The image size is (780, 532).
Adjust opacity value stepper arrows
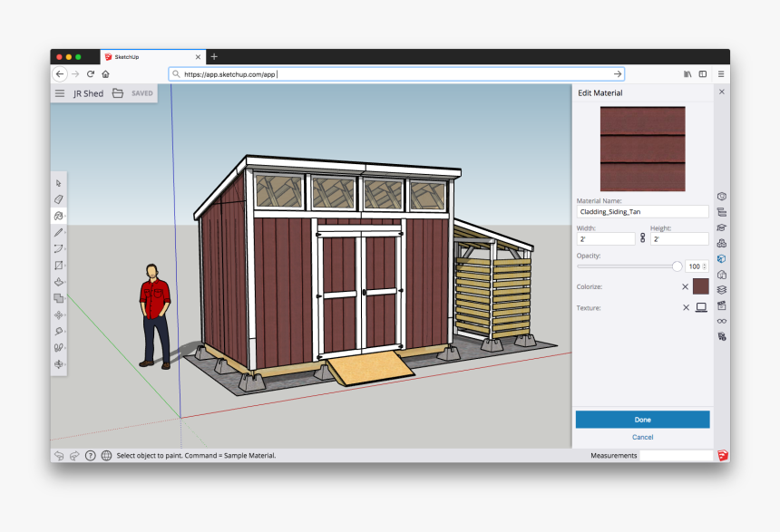pyautogui.click(x=706, y=266)
